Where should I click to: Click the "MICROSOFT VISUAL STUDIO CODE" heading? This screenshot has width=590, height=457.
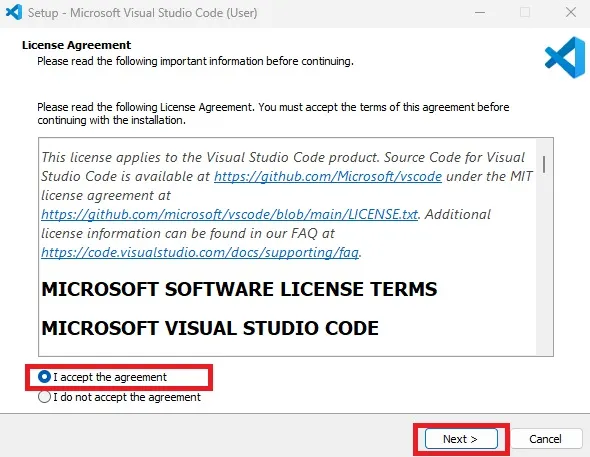[210, 328]
